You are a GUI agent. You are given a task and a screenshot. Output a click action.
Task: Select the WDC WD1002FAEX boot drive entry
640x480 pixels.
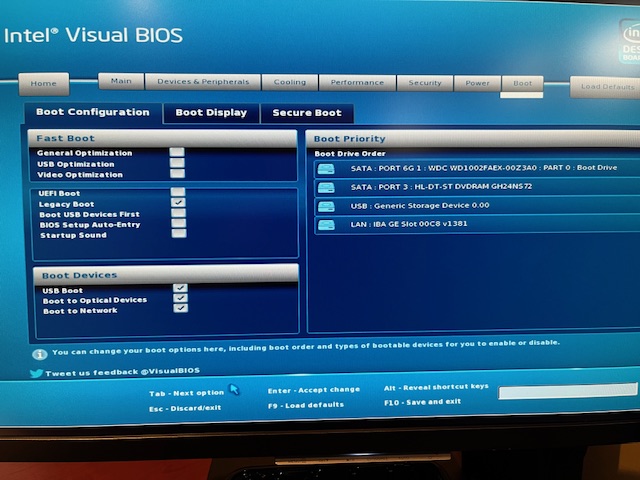(478, 168)
